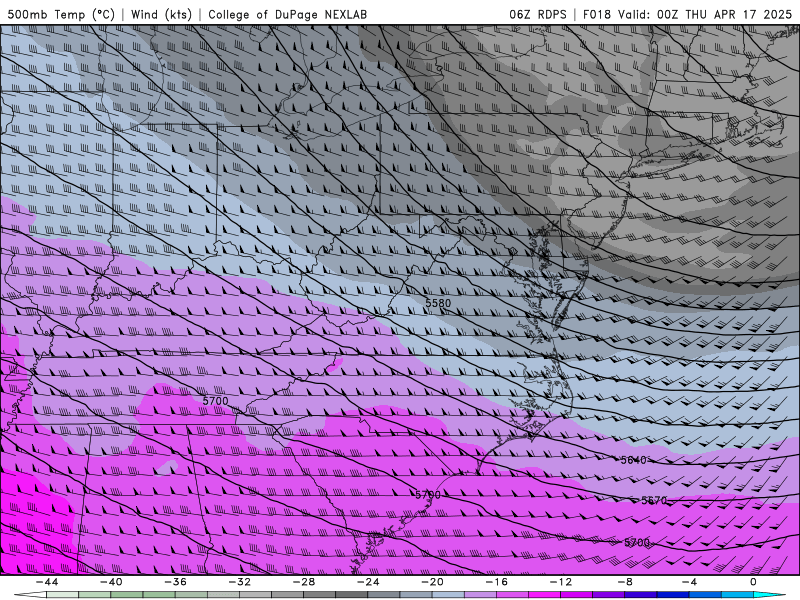Screen dimensions: 800x600
Task: Click the 5700 label on the South Carolina coast
Action: 428,495
